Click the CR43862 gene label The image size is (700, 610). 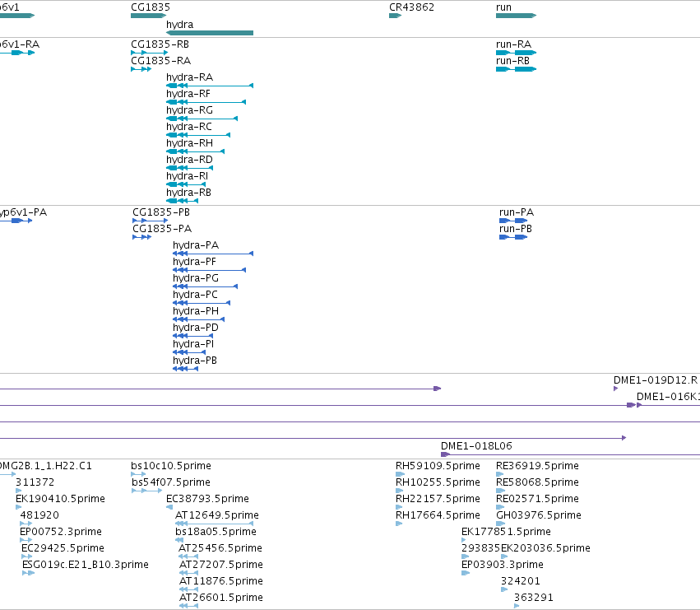(411, 7)
